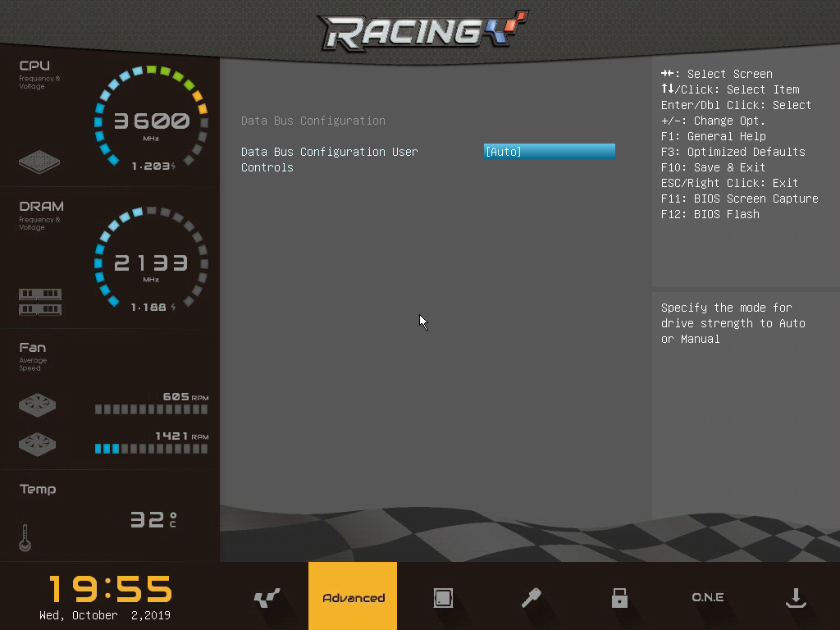Open the Chipset tab chip icon

click(443, 597)
